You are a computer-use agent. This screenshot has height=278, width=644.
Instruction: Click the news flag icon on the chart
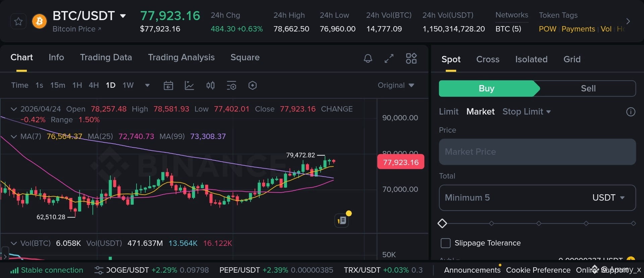(342, 220)
